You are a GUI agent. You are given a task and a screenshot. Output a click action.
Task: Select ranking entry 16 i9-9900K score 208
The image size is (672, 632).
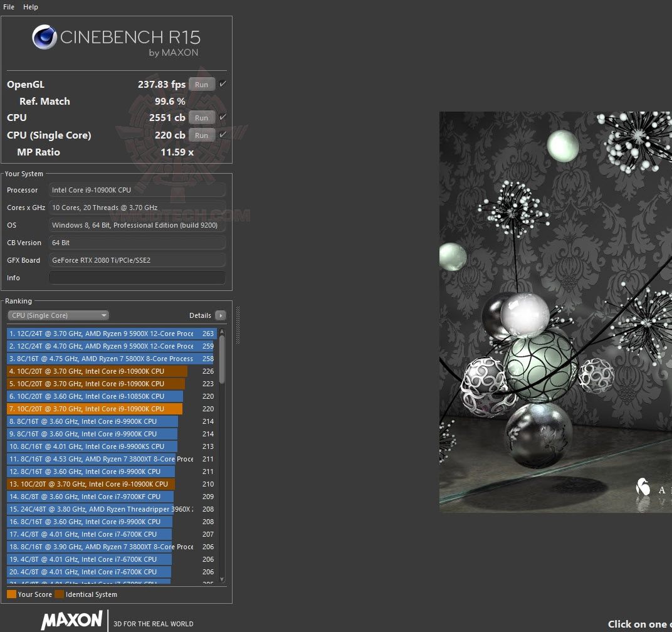112,522
